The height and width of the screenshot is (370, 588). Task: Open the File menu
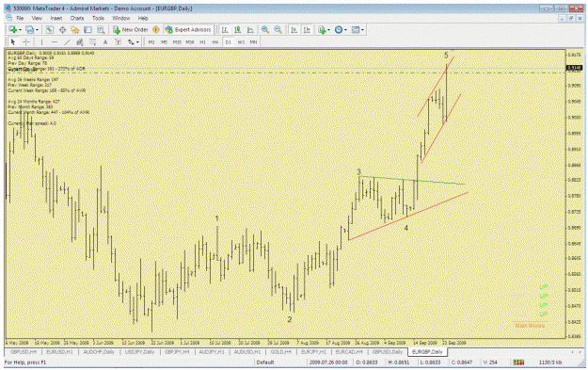20,18
